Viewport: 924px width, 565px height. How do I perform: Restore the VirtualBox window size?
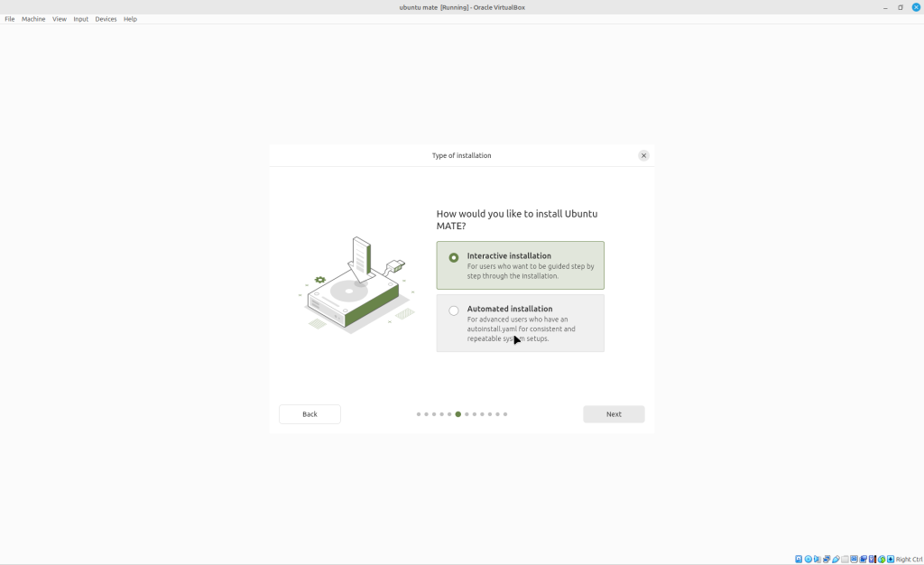[x=901, y=7]
